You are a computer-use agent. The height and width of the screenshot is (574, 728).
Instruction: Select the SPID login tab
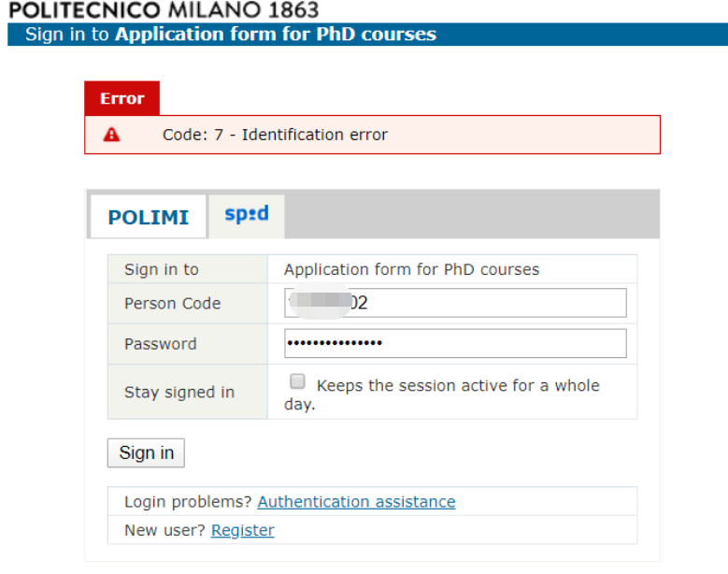[x=247, y=216]
